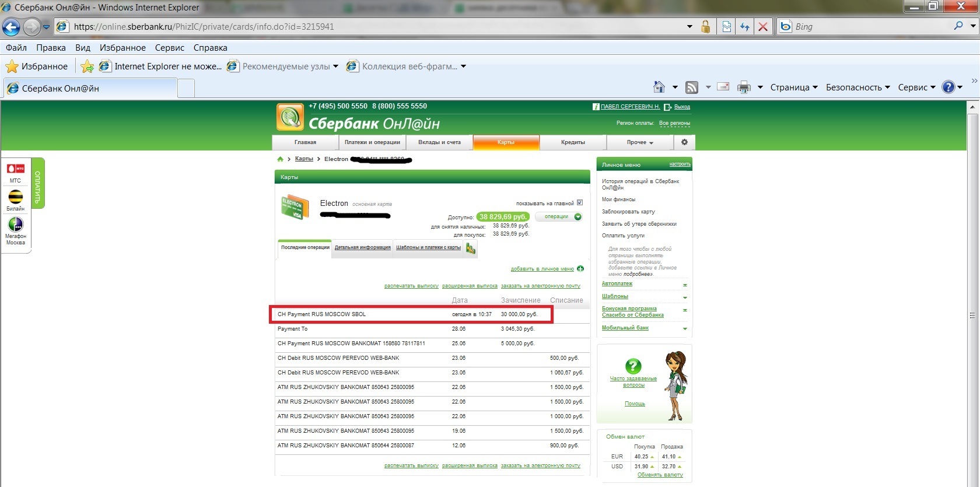
Task: Click the MTS payment icon
Action: click(16, 169)
